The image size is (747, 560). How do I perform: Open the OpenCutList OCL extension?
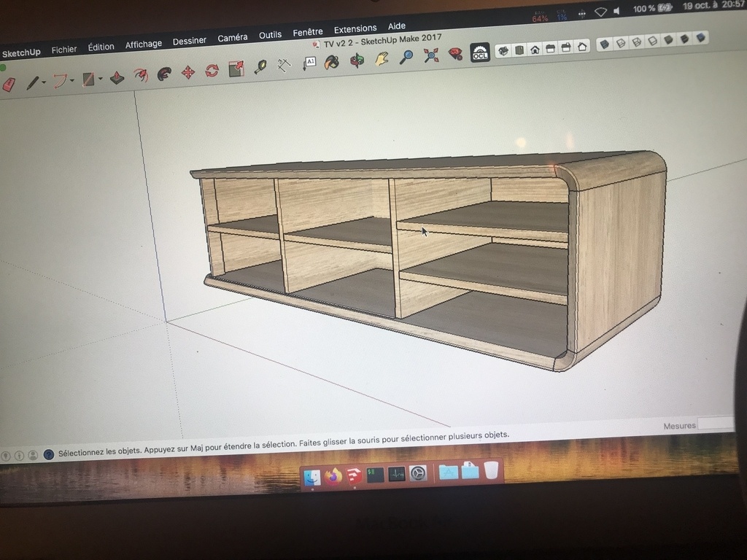click(x=480, y=52)
